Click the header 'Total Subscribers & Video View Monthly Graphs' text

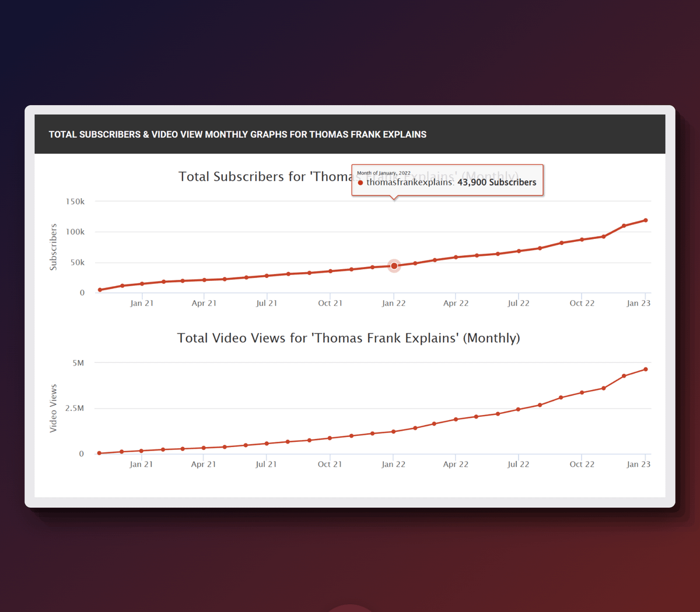[237, 135]
